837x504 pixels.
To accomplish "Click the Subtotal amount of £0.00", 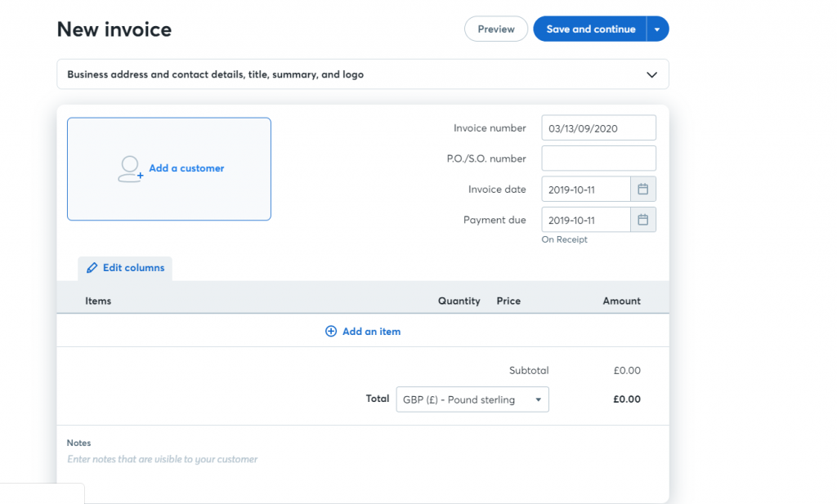I will (x=627, y=370).
